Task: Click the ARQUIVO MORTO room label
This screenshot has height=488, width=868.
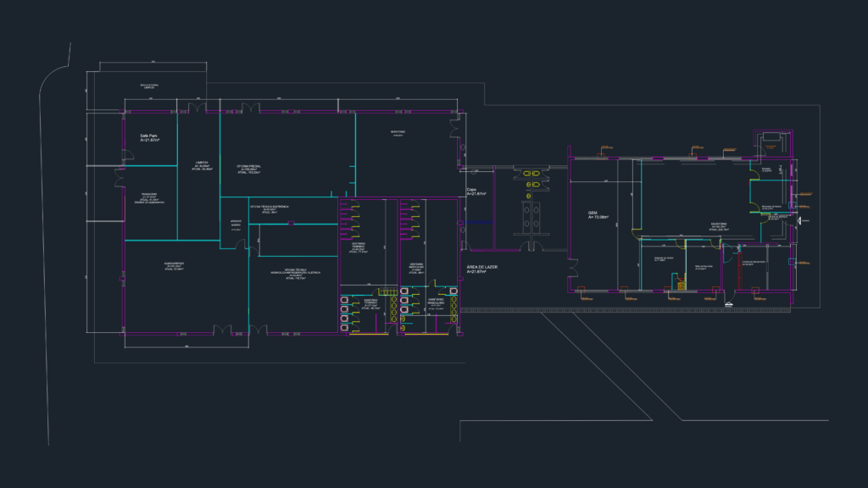Action: [236, 225]
